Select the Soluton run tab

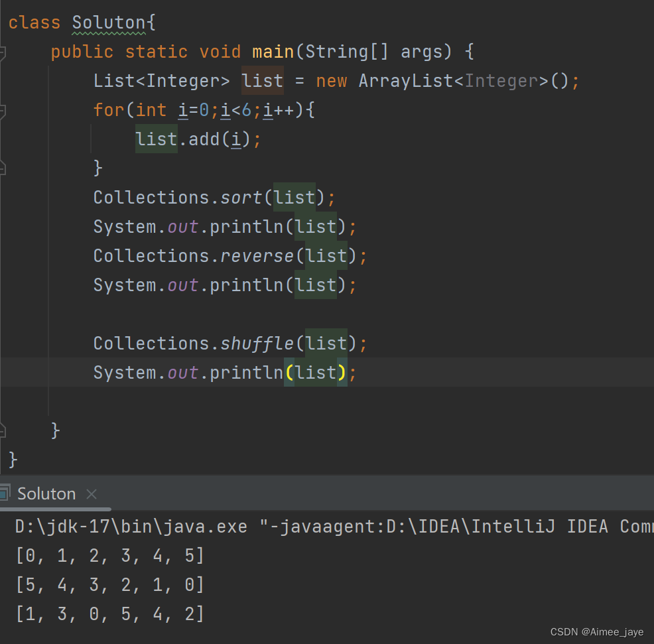point(46,494)
